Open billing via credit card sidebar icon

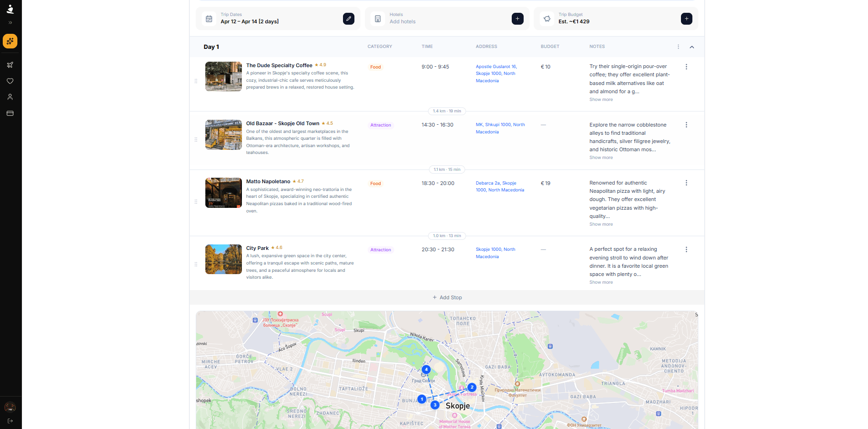(x=10, y=113)
